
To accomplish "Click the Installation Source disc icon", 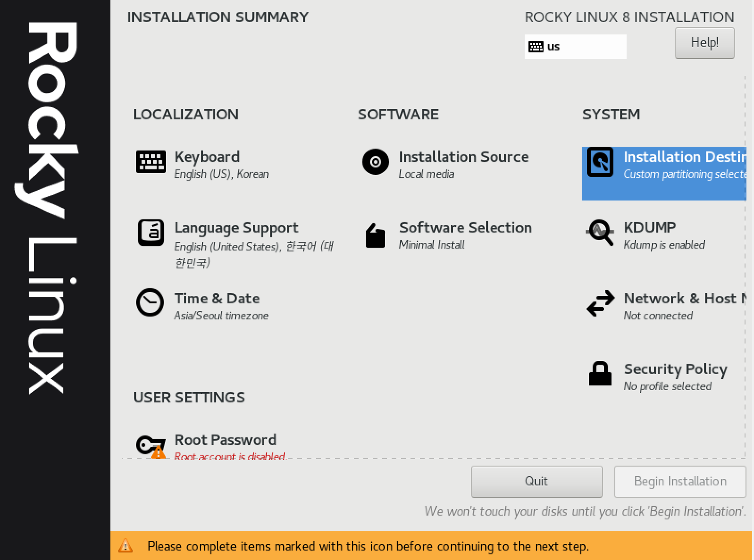I will tap(375, 162).
